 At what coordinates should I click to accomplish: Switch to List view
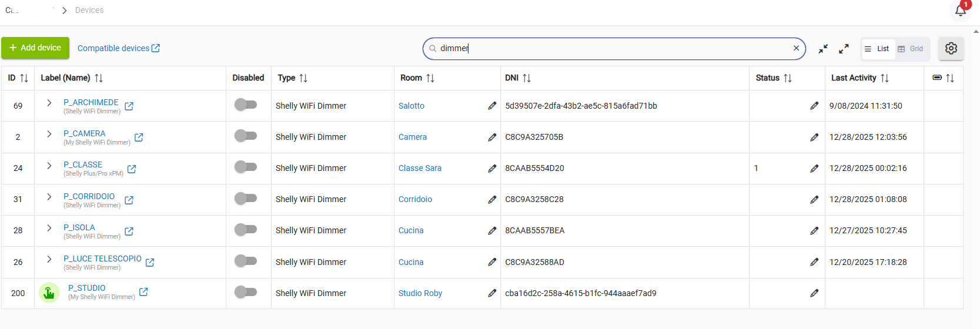pyautogui.click(x=878, y=49)
